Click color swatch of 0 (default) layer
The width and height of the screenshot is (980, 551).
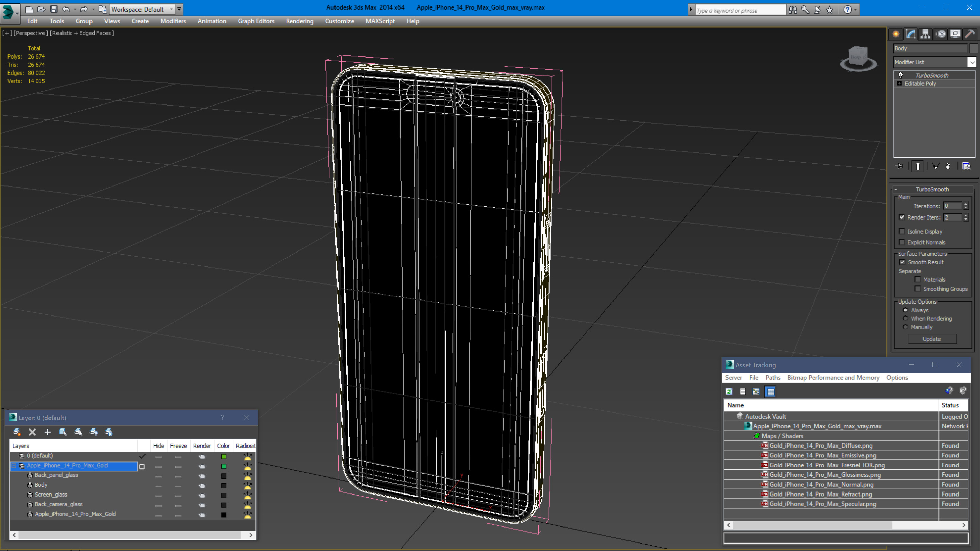tap(224, 456)
